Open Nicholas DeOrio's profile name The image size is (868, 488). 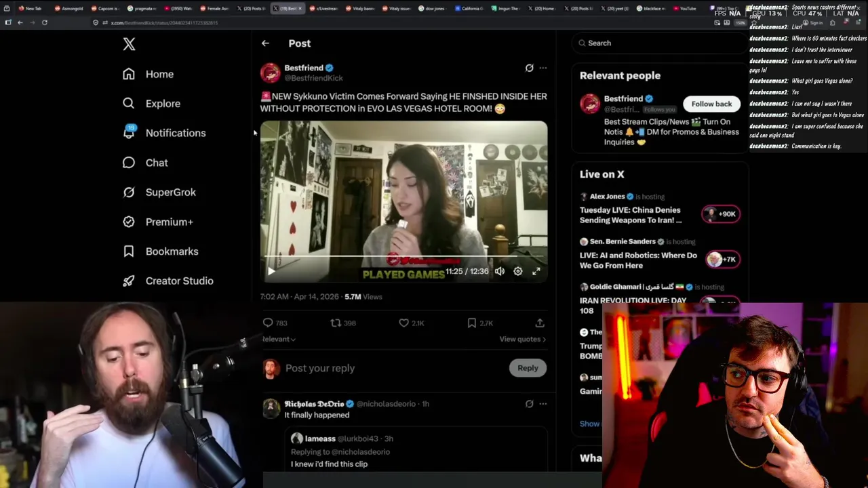(x=314, y=404)
